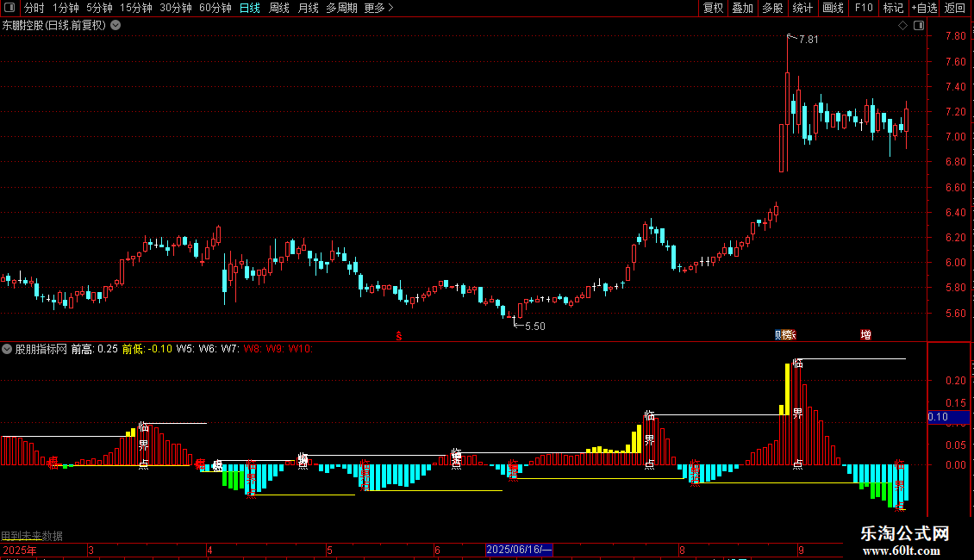974x560 pixels.
Task: Add stock to watchlist with +自选
Action: (x=924, y=8)
